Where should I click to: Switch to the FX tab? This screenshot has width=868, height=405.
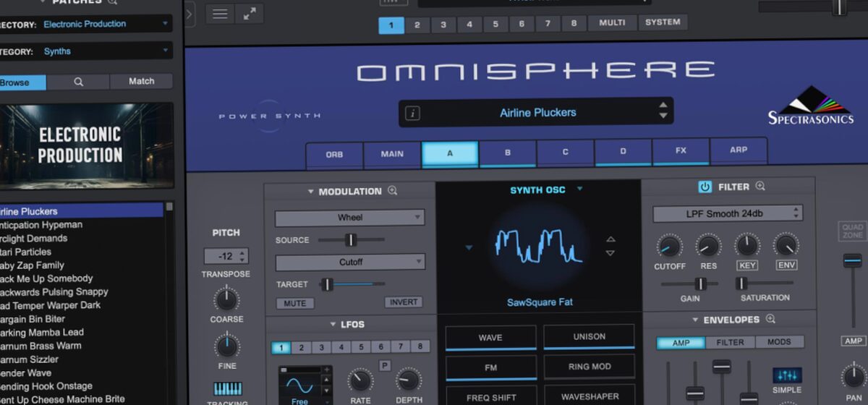coord(681,151)
